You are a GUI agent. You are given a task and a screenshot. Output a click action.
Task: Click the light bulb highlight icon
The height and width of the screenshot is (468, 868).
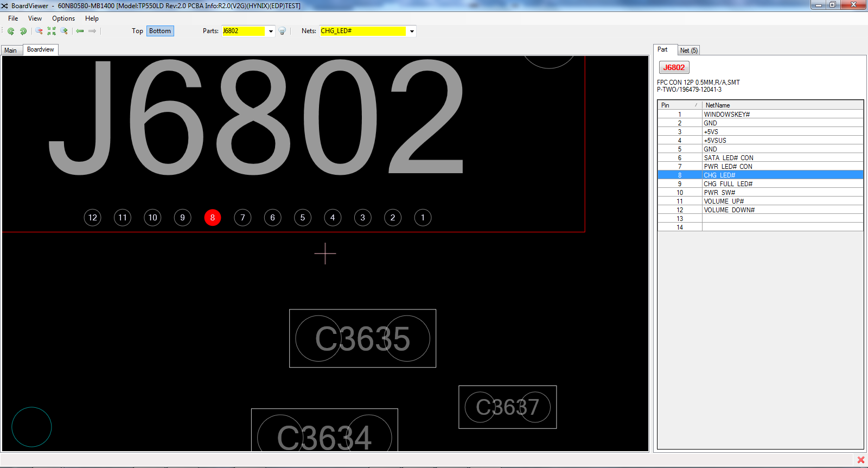282,31
